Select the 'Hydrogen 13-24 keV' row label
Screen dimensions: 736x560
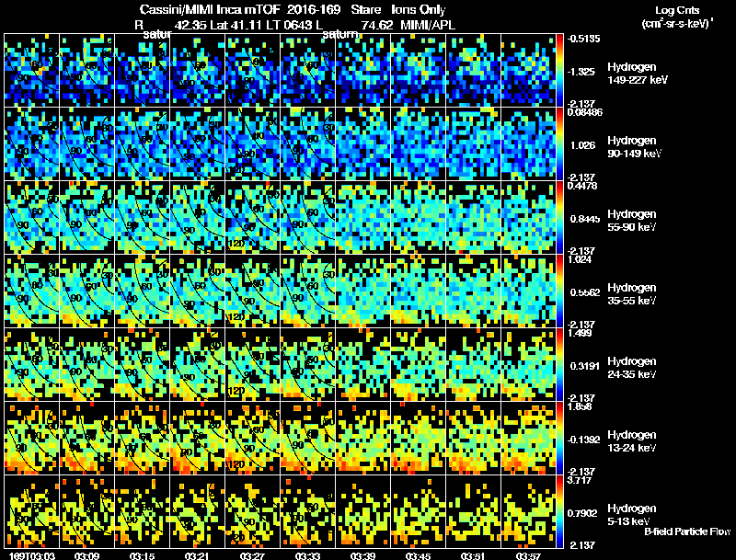[x=632, y=441]
